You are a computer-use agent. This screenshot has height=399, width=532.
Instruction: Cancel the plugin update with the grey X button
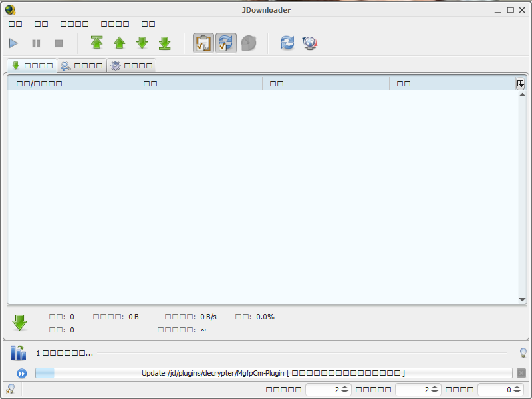[x=521, y=373]
